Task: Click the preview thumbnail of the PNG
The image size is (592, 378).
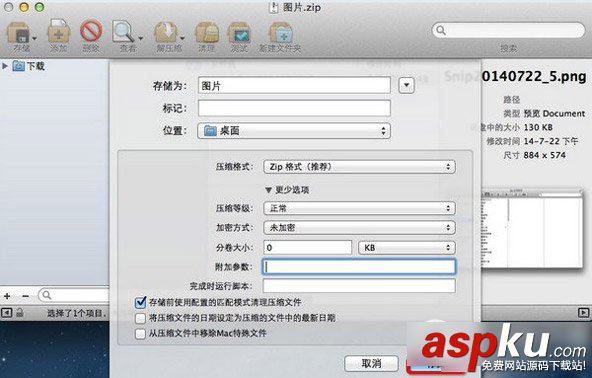Action: pyautogui.click(x=532, y=230)
